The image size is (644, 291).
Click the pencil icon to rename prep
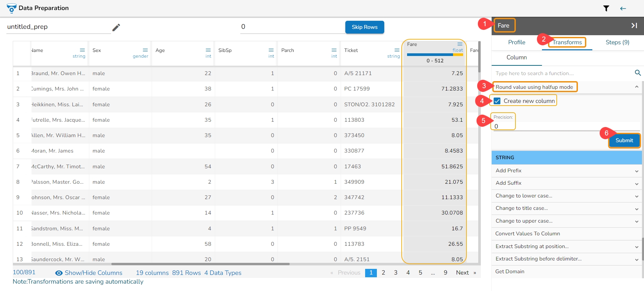(x=116, y=27)
